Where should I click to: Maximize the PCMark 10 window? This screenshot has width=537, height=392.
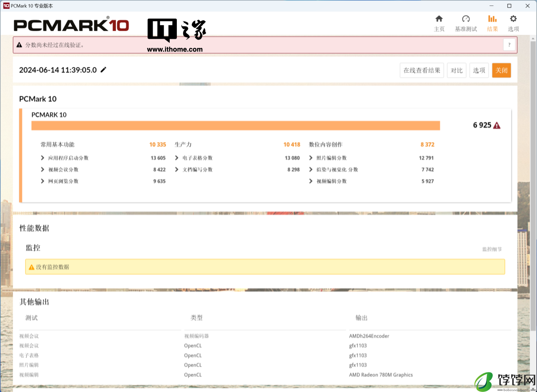[x=509, y=6]
